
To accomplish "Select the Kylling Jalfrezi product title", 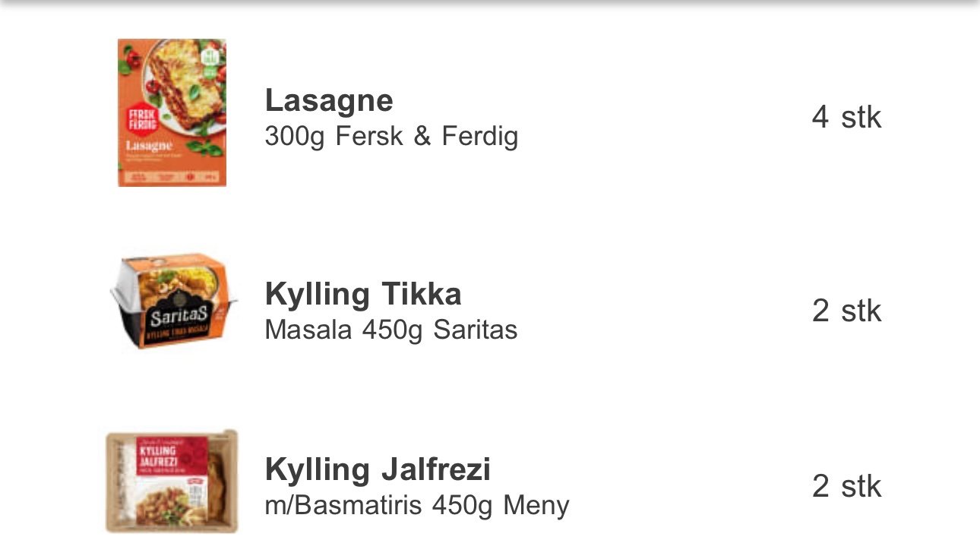I will click(x=378, y=469).
